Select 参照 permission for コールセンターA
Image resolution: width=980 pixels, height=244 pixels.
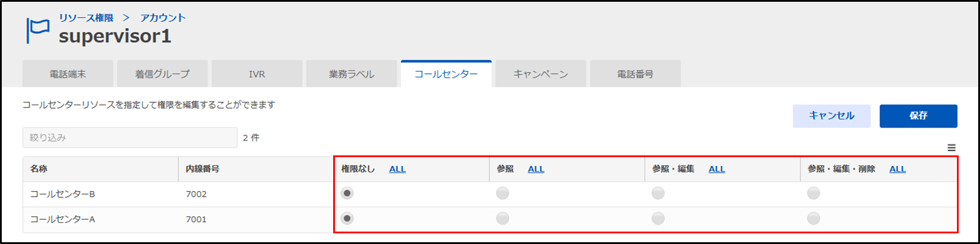pos(502,219)
